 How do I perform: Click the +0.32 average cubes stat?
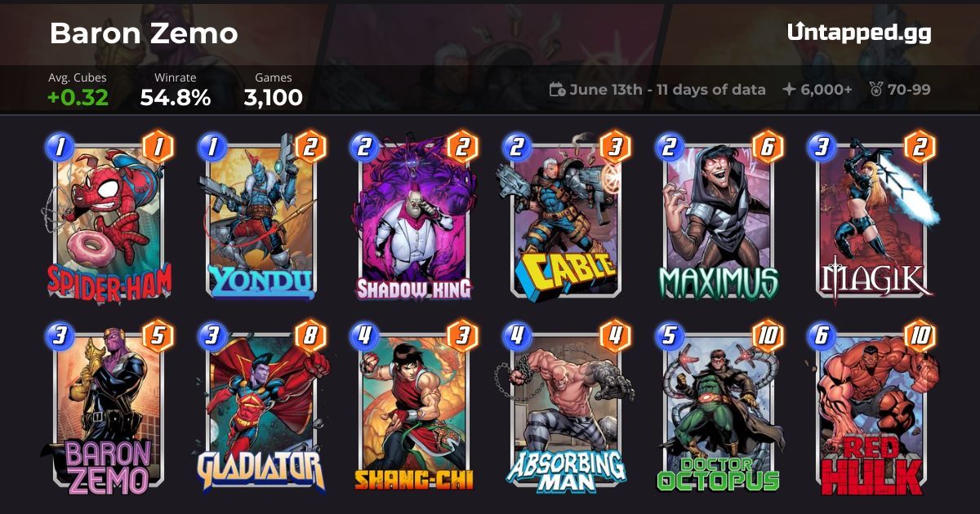[x=78, y=98]
